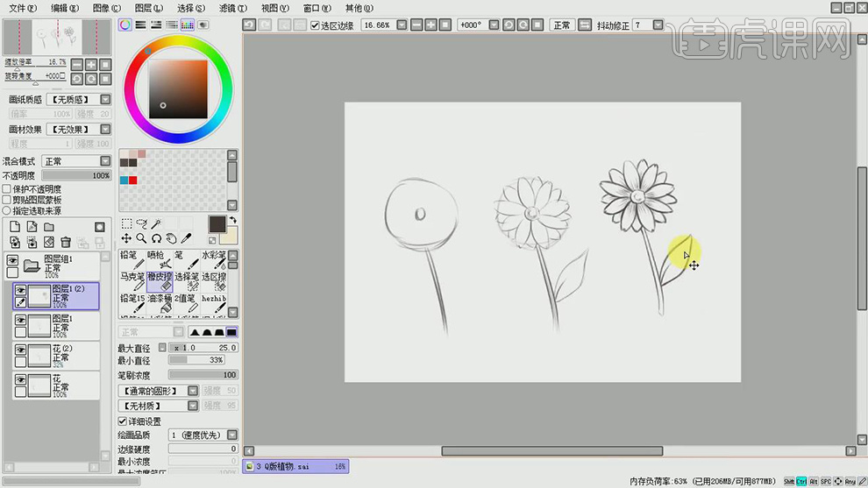This screenshot has width=868, height=488.
Task: Click the zoom magnifier tool
Action: pos(141,238)
